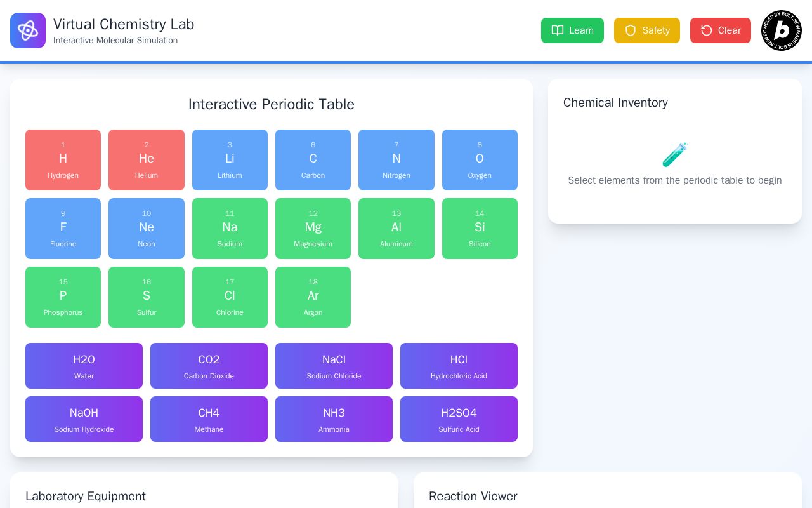Select the Hydrogen element tile
812x508 pixels.
coord(63,160)
